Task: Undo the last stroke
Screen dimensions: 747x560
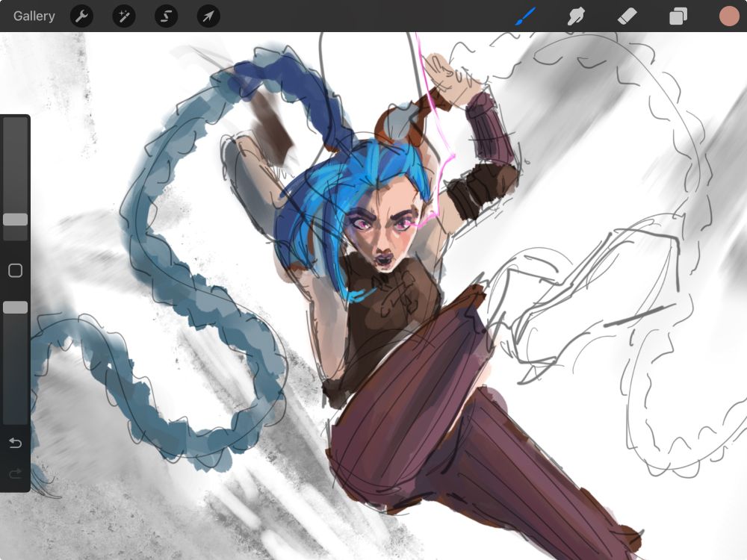Action: click(15, 444)
